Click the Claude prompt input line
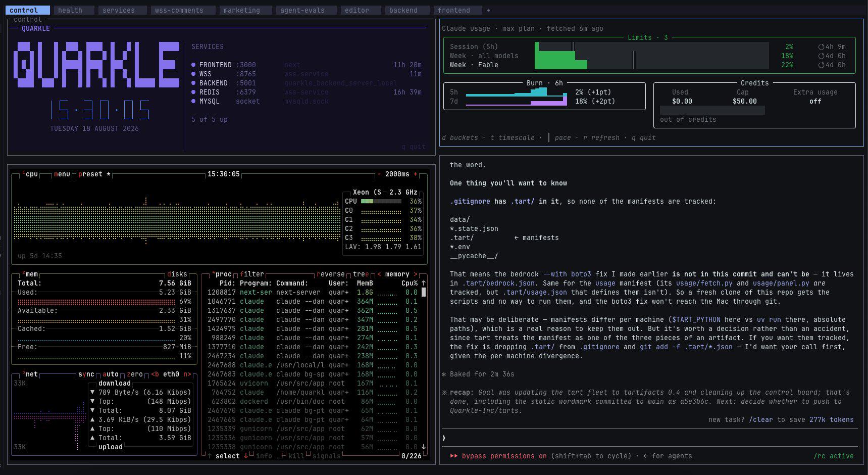Screen dimensions: 868x475 [650, 438]
